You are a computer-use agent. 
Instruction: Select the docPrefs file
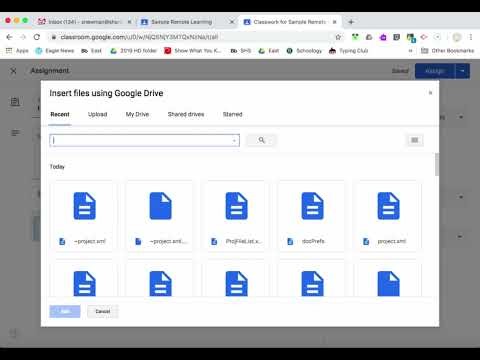pos(312,216)
